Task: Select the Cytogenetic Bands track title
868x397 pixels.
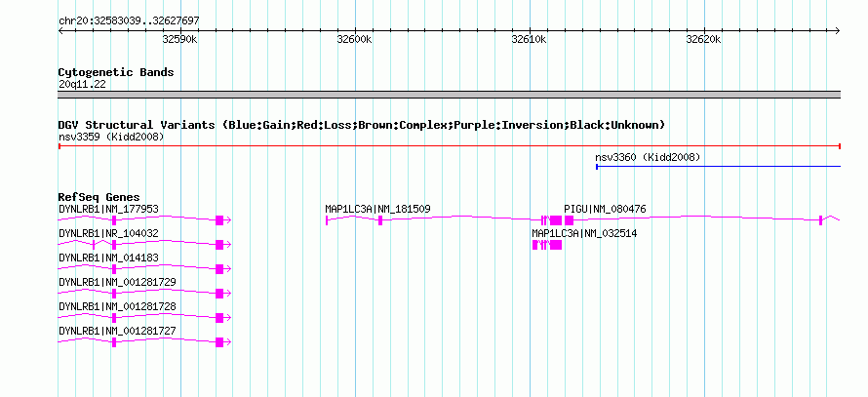Action: click(116, 72)
